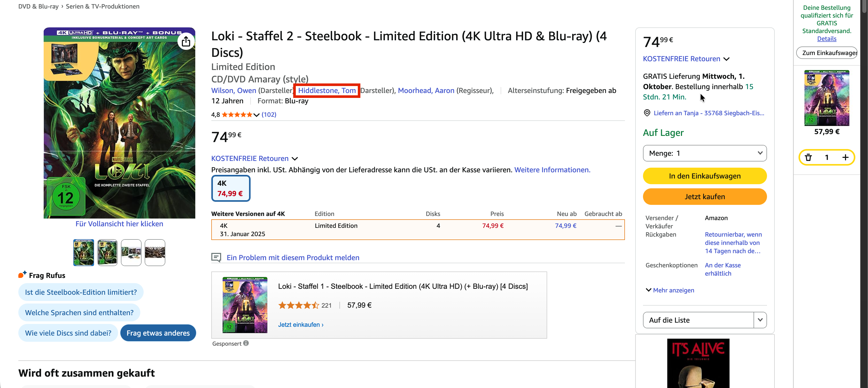Select the 4K 74,99 € format option
Viewport: 868px width, 388px height.
tap(230, 188)
